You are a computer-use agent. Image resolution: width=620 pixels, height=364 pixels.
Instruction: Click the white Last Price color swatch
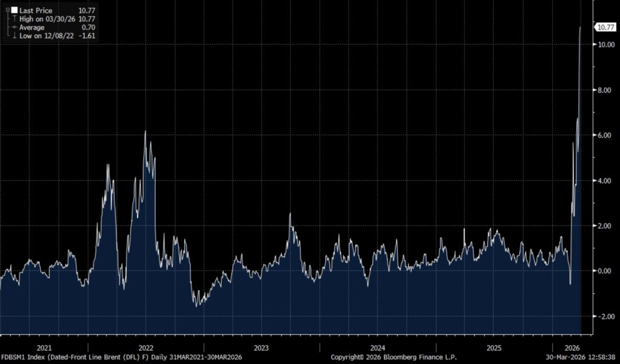[x=14, y=10]
